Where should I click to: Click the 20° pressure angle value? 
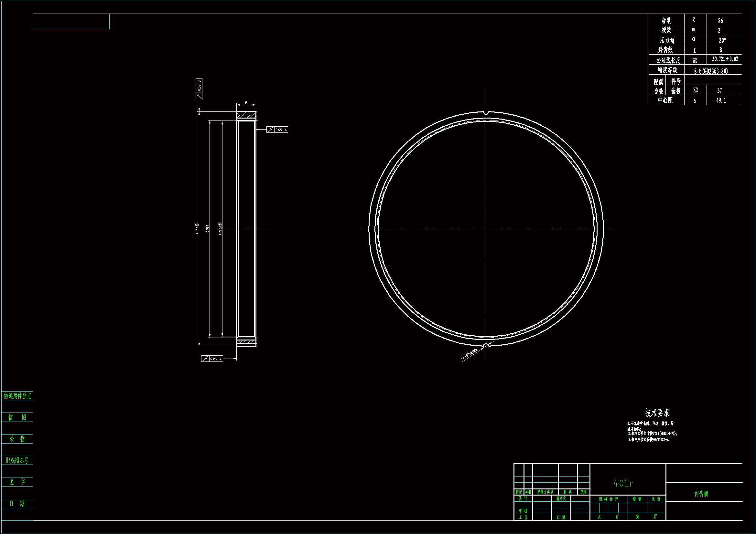coord(722,40)
